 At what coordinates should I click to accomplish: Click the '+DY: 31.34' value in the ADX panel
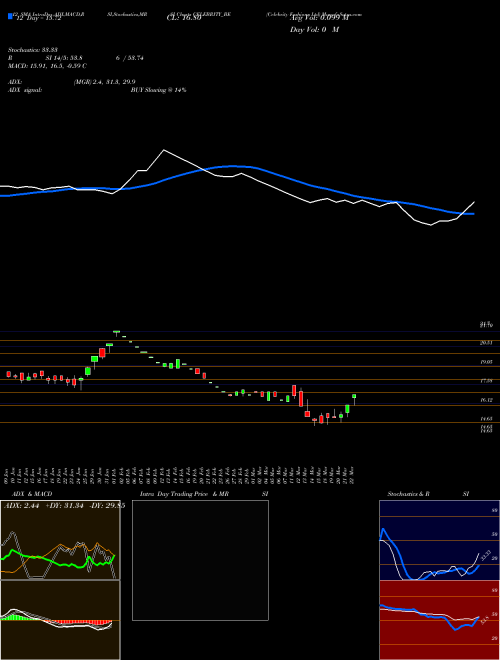point(65,506)
